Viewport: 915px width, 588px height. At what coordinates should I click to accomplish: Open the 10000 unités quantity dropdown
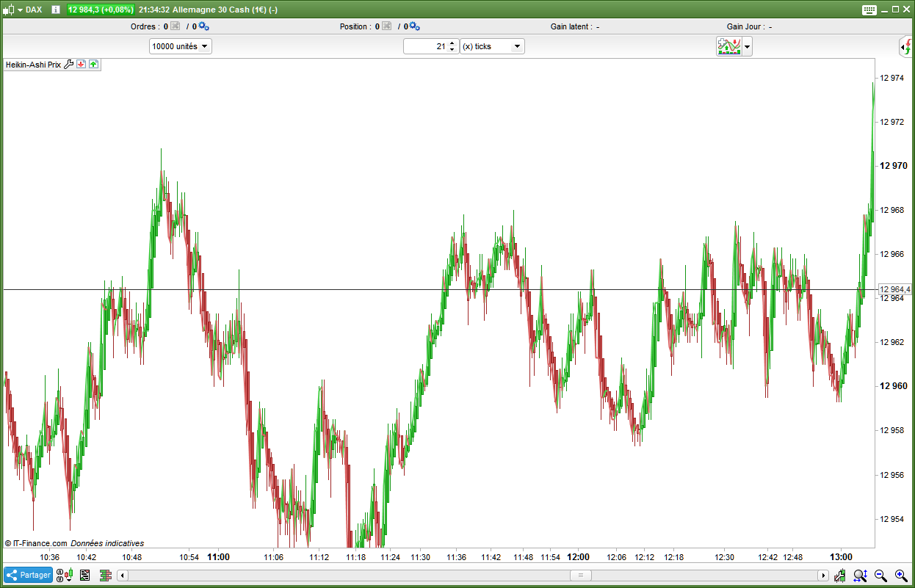(180, 46)
